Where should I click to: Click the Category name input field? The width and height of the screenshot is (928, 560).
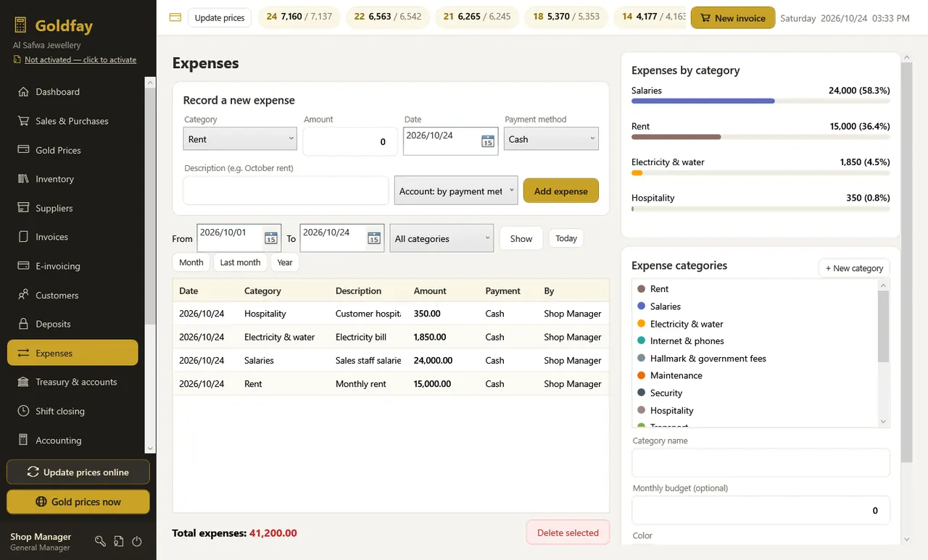tap(761, 462)
